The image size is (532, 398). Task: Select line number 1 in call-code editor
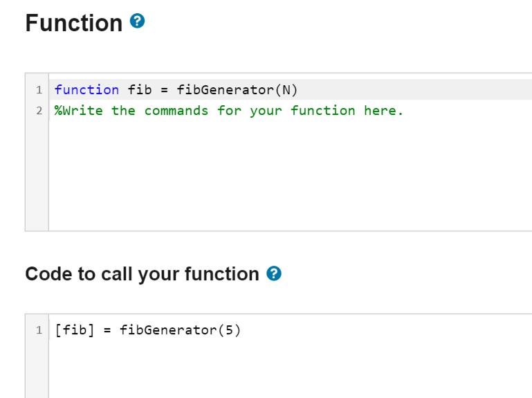click(x=39, y=330)
